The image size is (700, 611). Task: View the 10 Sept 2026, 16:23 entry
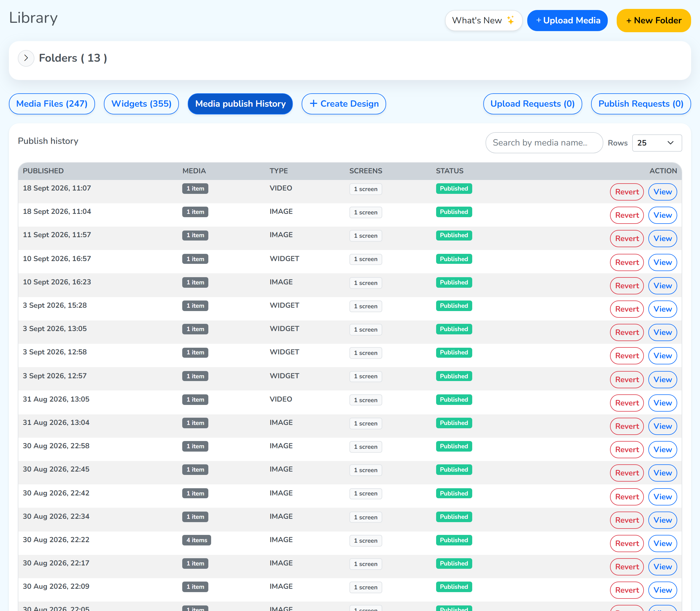(x=662, y=286)
